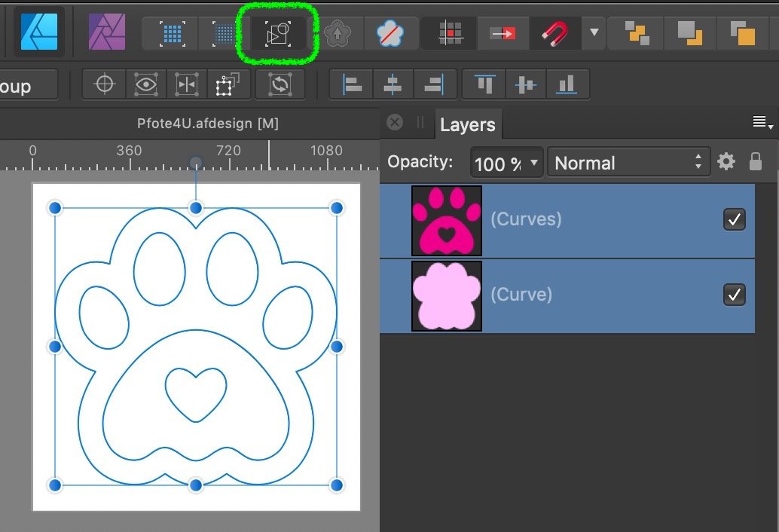Image resolution: width=779 pixels, height=532 pixels.
Task: Click the green-circled outline view mode icon
Action: pyautogui.click(x=278, y=34)
